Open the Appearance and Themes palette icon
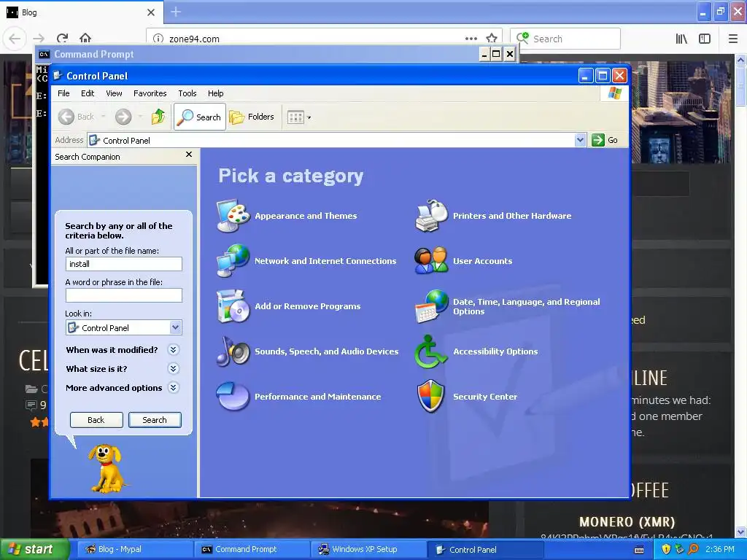Viewport: 747px width, 560px height. click(233, 216)
